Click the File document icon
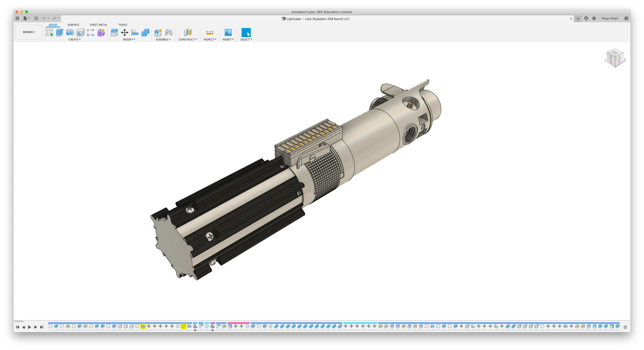Image resolution: width=644 pixels, height=350 pixels. coord(25,18)
